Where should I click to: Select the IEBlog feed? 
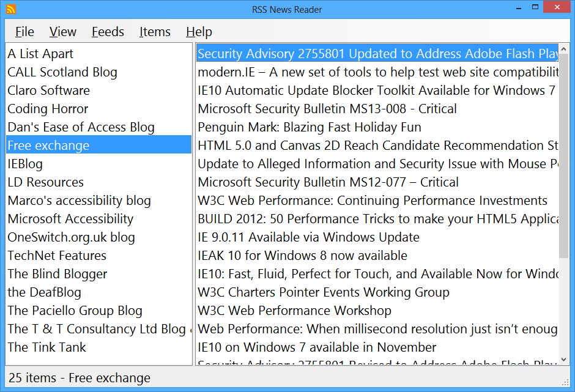click(98, 163)
